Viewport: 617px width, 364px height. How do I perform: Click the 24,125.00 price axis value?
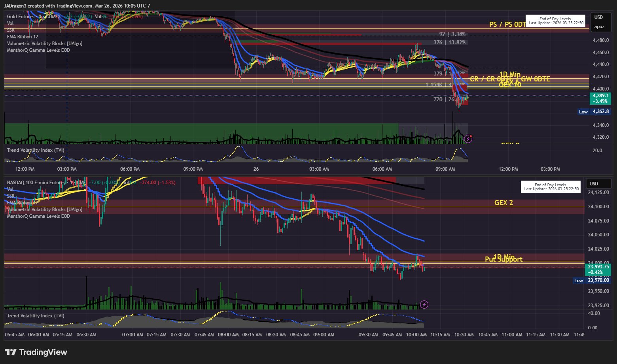pos(598,192)
